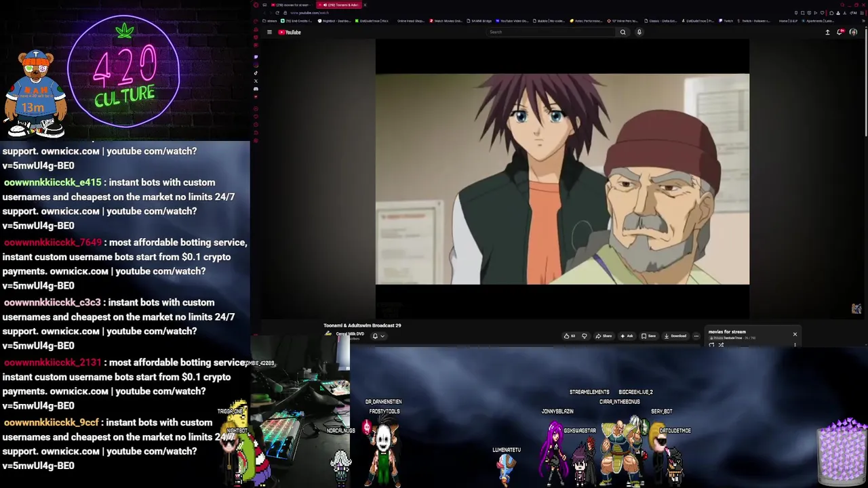Click the DATDUDETMOE avatar label
The height and width of the screenshot is (488, 868).
click(675, 430)
